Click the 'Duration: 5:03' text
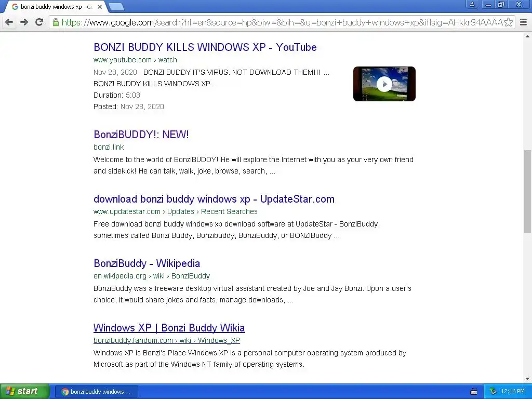Image resolution: width=532 pixels, height=399 pixels. coord(117,96)
